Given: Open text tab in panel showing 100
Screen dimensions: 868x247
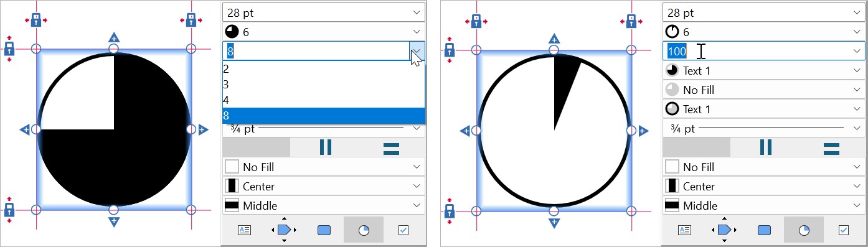Looking at the screenshot, I should 685,230.
